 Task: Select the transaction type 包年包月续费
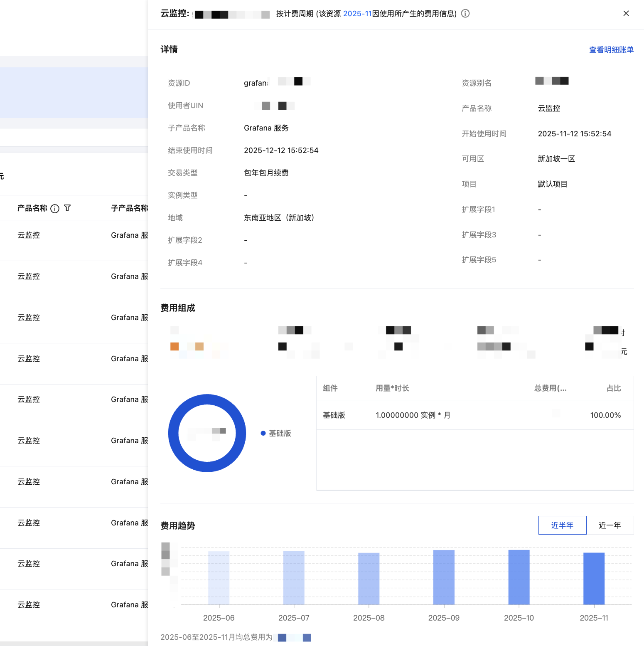(266, 173)
